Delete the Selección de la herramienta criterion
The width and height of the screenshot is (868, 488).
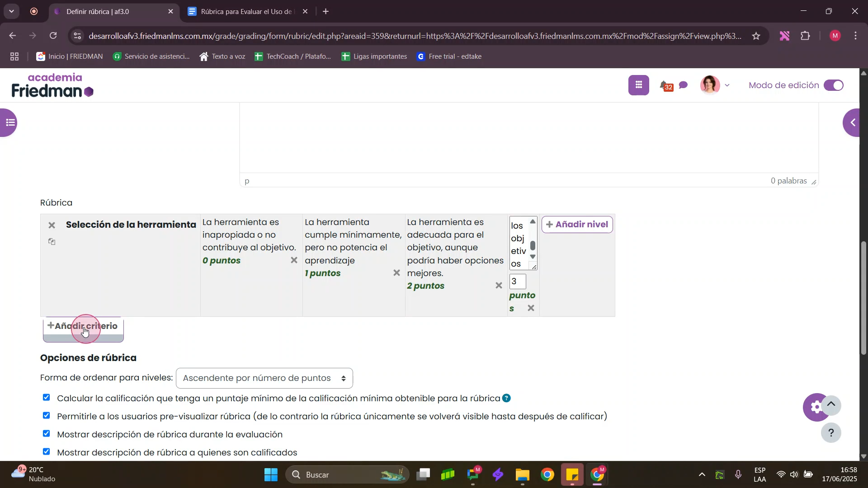(52, 225)
